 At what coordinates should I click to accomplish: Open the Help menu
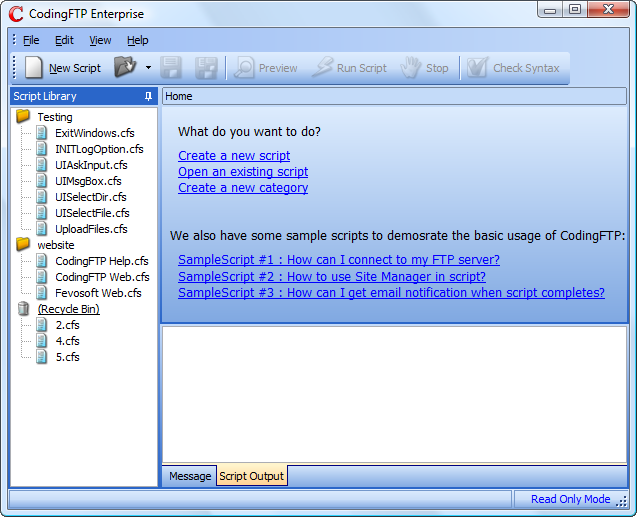138,40
